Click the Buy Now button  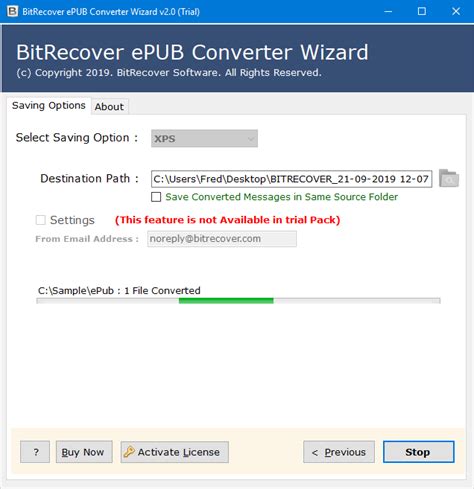tap(84, 452)
